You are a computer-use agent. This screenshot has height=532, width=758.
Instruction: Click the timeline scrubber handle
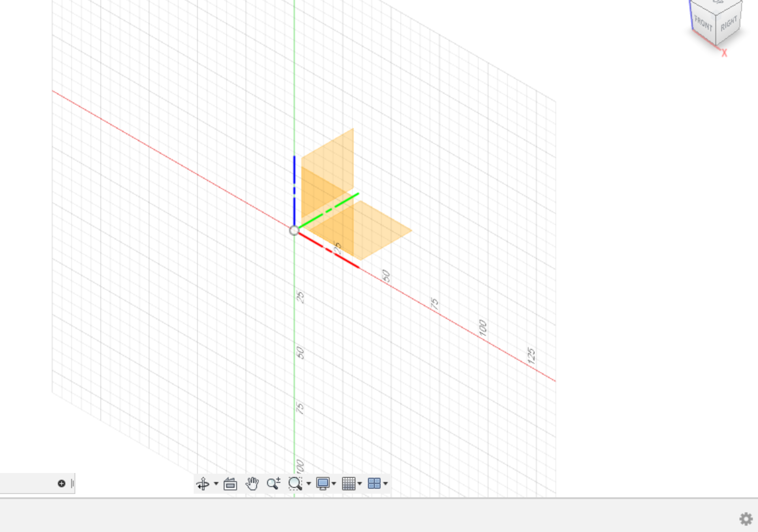click(x=73, y=483)
